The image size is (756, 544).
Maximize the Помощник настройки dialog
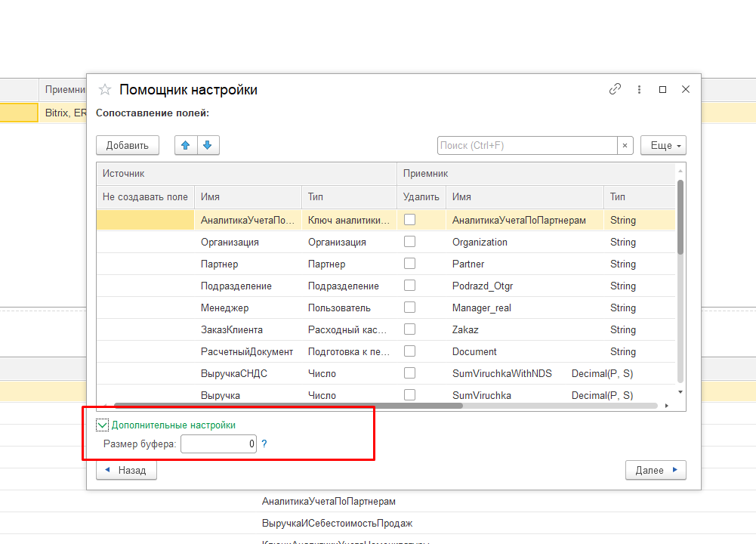pos(662,89)
